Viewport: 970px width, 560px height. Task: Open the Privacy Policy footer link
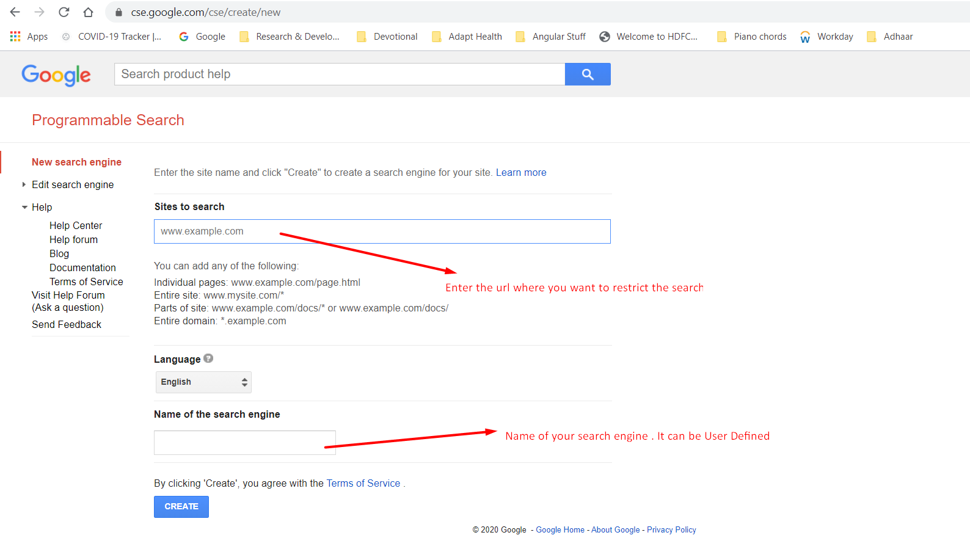point(671,529)
